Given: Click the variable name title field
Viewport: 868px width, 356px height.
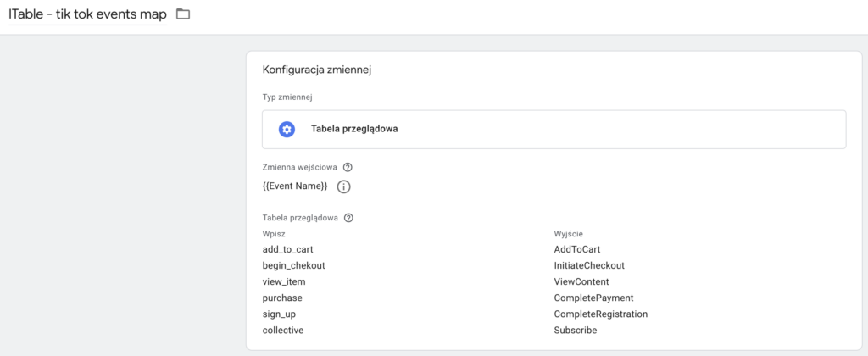Looking at the screenshot, I should point(87,14).
